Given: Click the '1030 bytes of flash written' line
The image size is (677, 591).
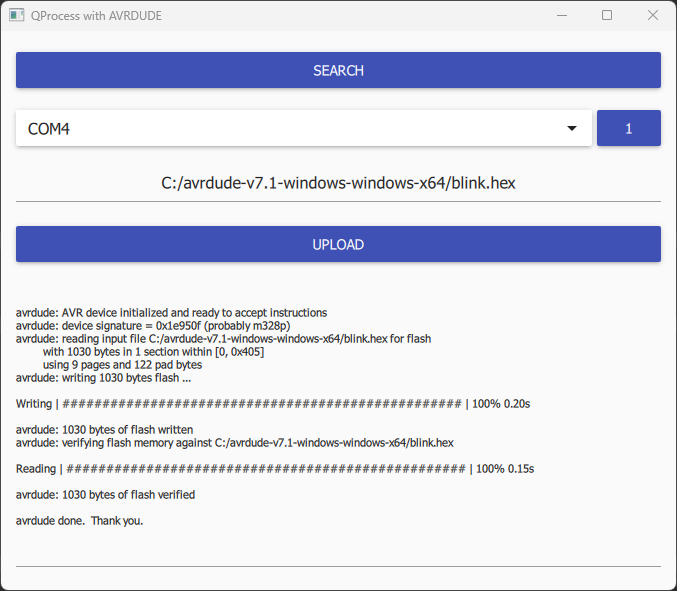Looking at the screenshot, I should 104,430.
